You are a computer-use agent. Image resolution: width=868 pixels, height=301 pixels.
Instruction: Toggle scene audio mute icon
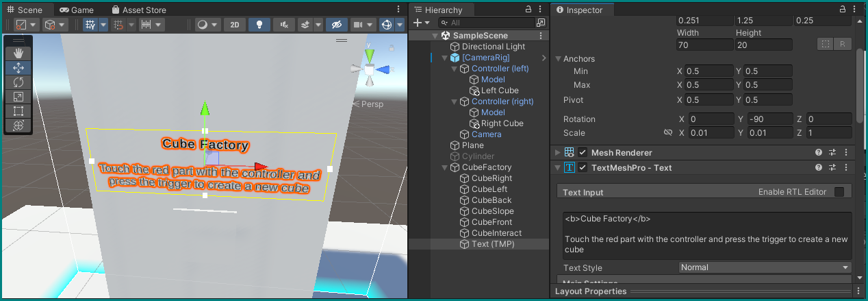pos(283,25)
